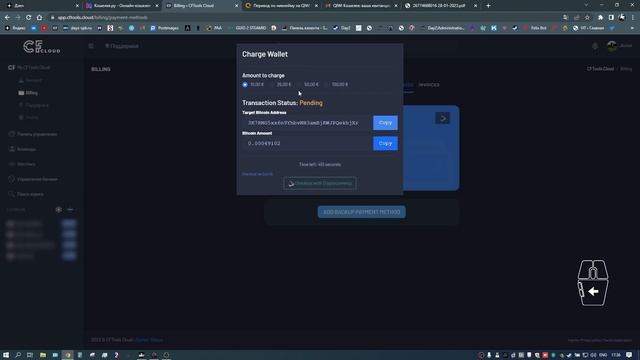The height and width of the screenshot is (360, 640).
Task: Expand the bookmarks overflow chevron
Action: (632, 28)
